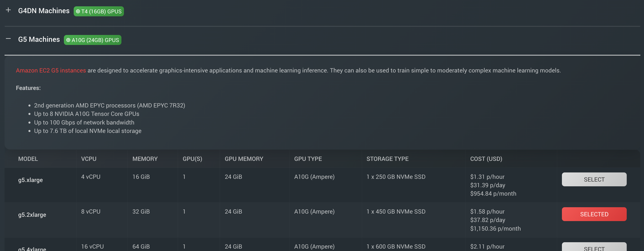This screenshot has width=644, height=251.
Task: Click the GPU MEMORY column header
Action: coord(244,159)
